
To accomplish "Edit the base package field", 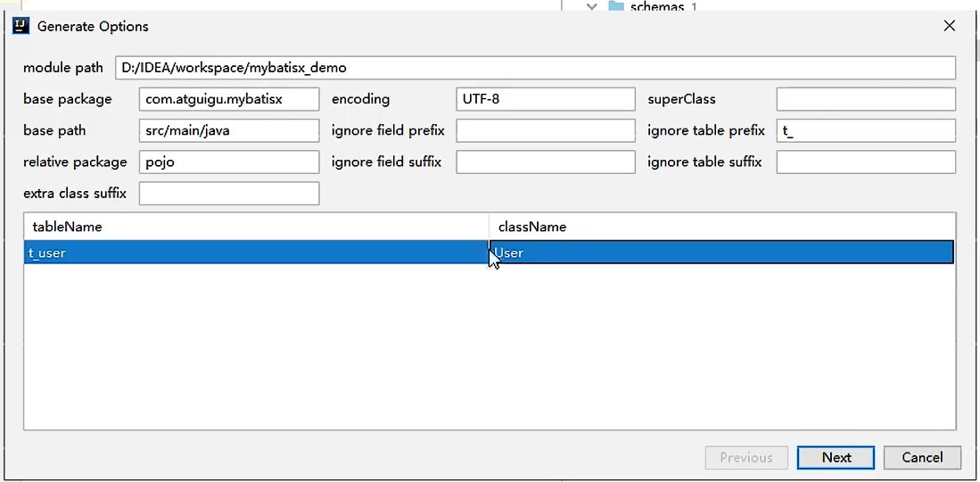I will point(229,99).
